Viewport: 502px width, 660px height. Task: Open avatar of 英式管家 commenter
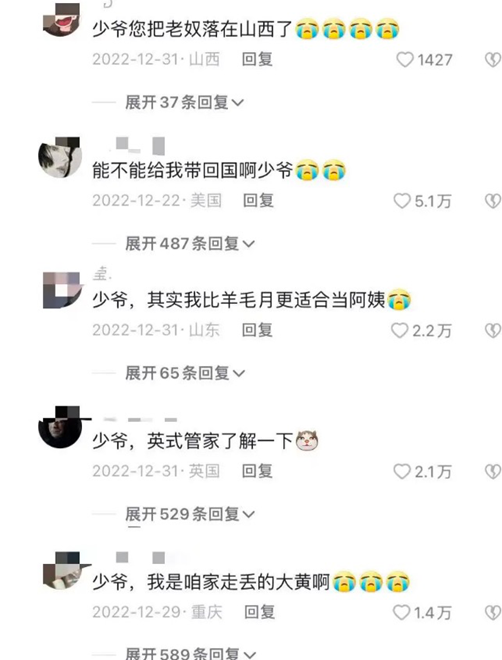pyautogui.click(x=60, y=427)
